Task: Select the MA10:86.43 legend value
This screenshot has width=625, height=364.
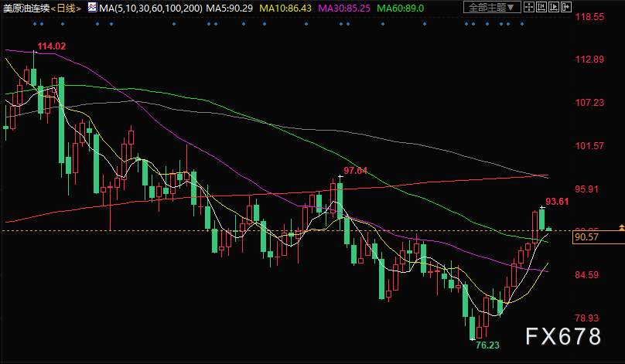Action: [x=285, y=8]
